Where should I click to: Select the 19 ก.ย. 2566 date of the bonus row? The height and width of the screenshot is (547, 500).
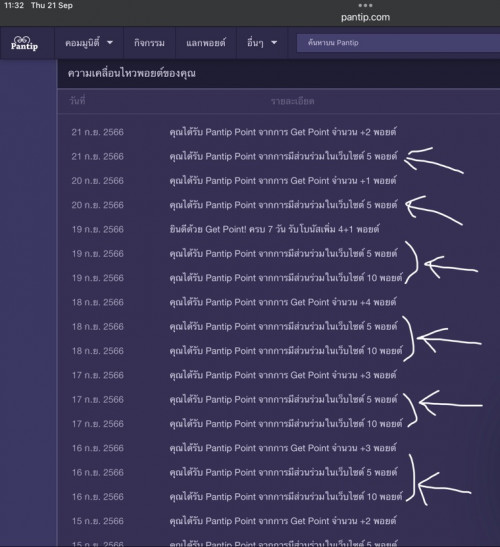pos(98,229)
